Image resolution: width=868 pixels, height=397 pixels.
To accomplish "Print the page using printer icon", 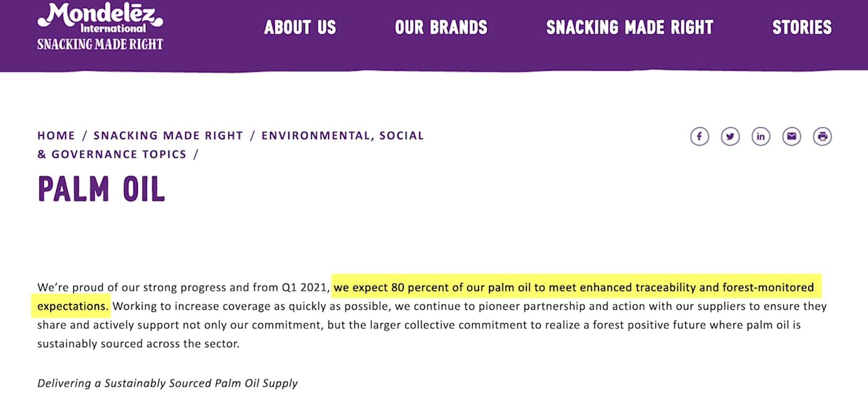I will click(822, 136).
